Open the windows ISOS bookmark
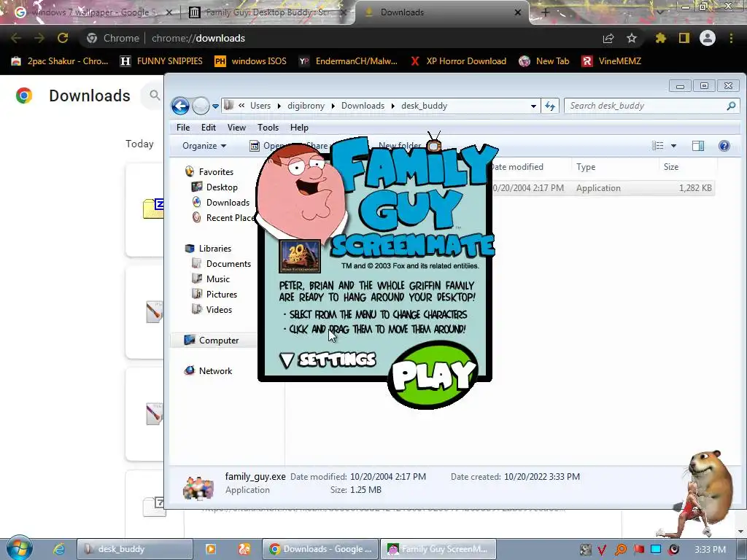Image resolution: width=747 pixels, height=560 pixels. click(251, 61)
